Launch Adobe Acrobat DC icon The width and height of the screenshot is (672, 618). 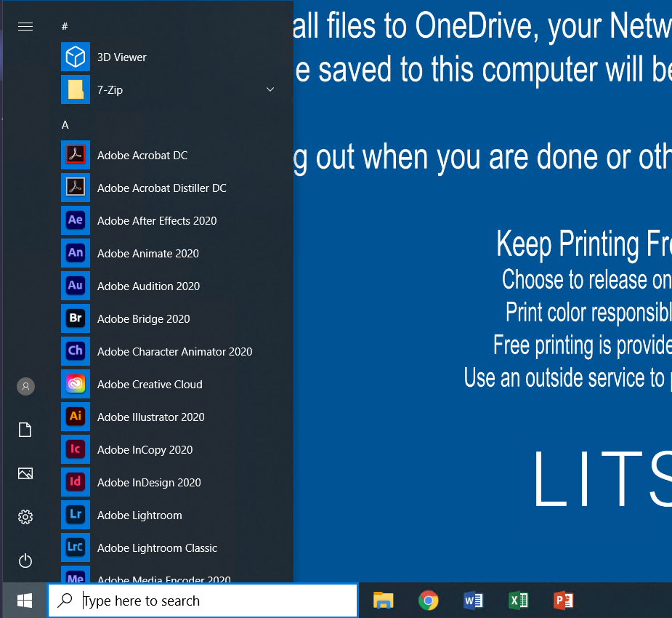click(x=76, y=155)
